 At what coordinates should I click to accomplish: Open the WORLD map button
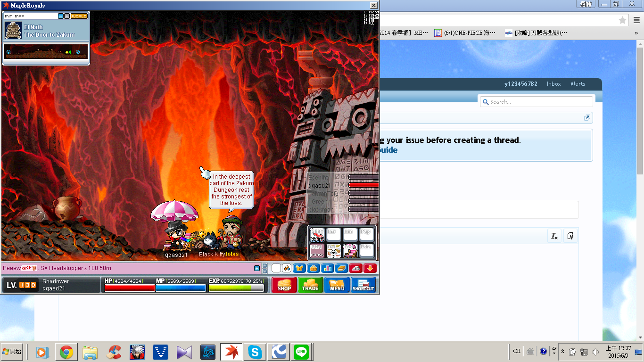[x=79, y=16]
